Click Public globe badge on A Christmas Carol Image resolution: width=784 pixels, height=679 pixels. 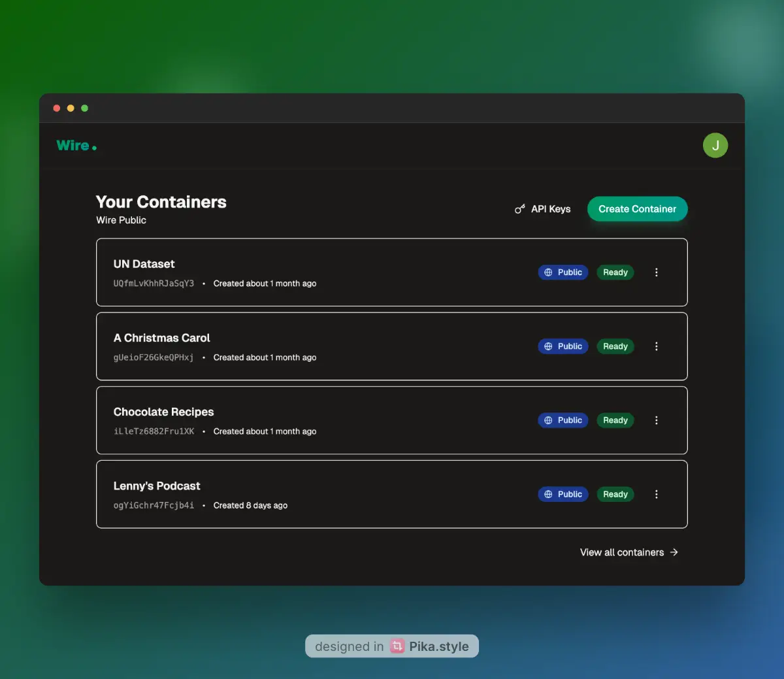click(x=563, y=346)
